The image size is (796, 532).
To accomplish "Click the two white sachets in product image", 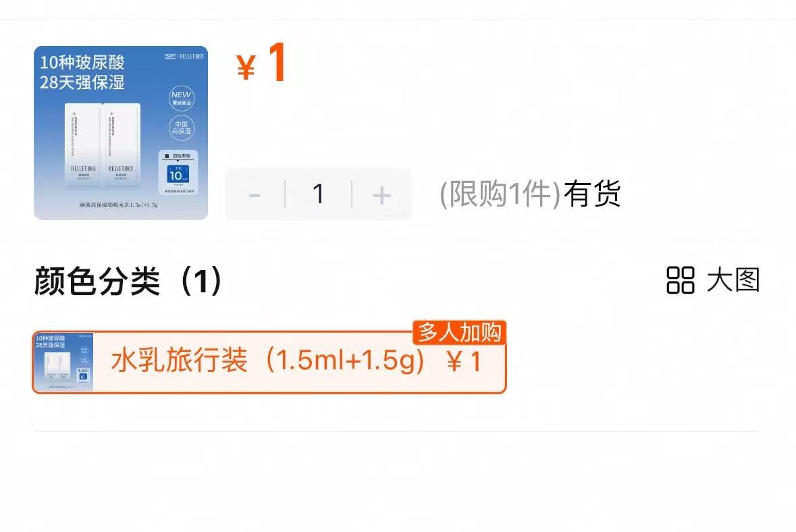I will pyautogui.click(x=103, y=144).
